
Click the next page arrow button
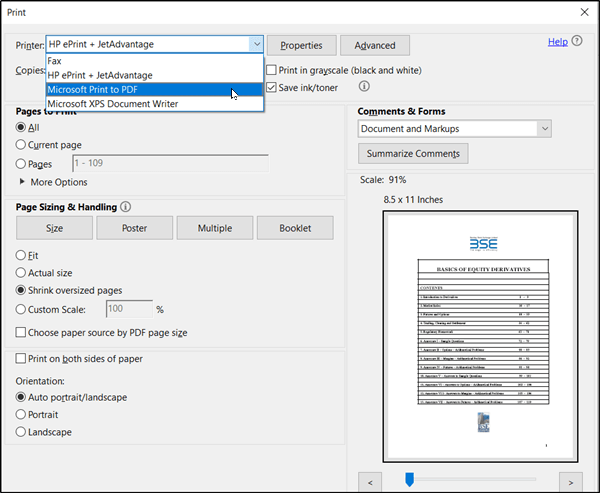571,482
